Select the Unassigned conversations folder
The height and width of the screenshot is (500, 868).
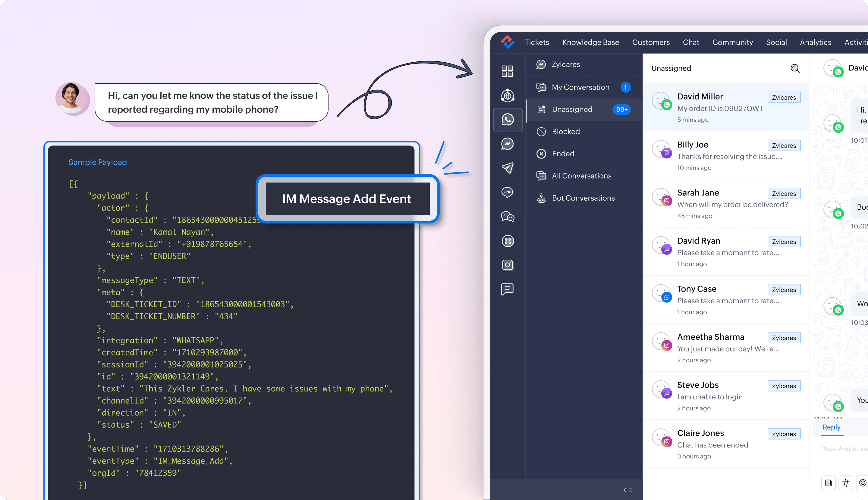pos(572,109)
